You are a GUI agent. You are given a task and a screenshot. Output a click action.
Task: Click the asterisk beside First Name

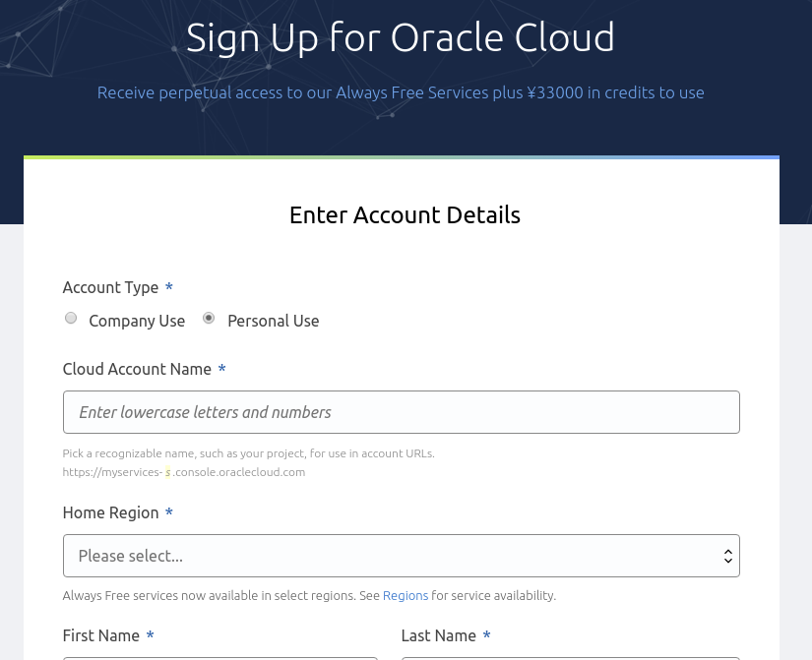pyautogui.click(x=150, y=636)
